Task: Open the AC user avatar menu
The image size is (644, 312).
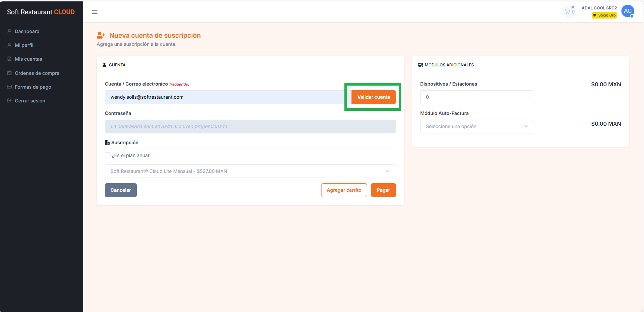Action: point(627,11)
